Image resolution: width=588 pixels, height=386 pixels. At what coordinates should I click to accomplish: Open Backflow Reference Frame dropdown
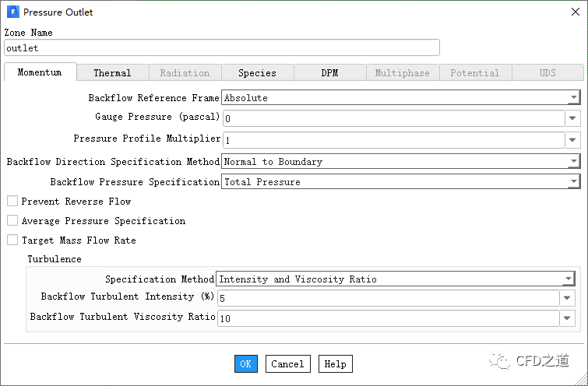[573, 98]
